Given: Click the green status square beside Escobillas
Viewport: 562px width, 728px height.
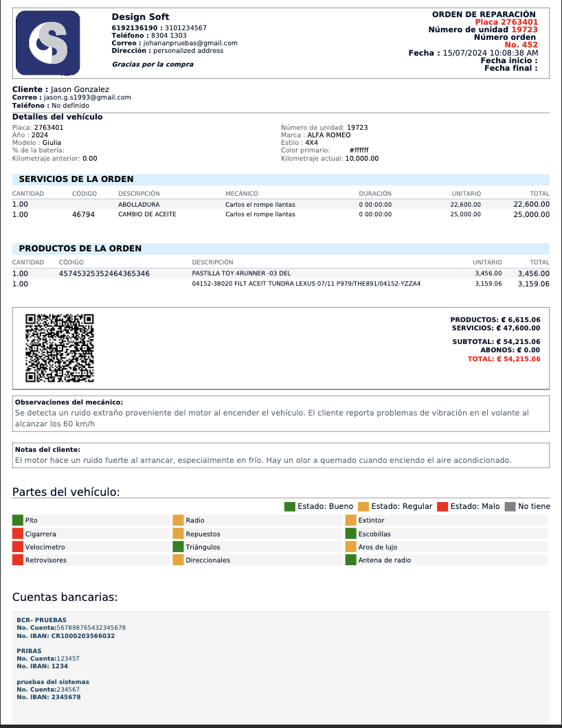Looking at the screenshot, I should click(x=350, y=534).
